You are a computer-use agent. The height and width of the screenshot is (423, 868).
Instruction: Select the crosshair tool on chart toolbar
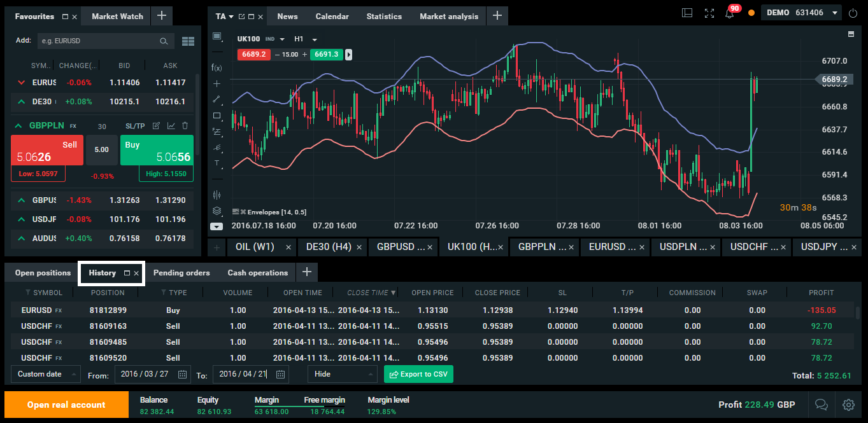pyautogui.click(x=217, y=83)
